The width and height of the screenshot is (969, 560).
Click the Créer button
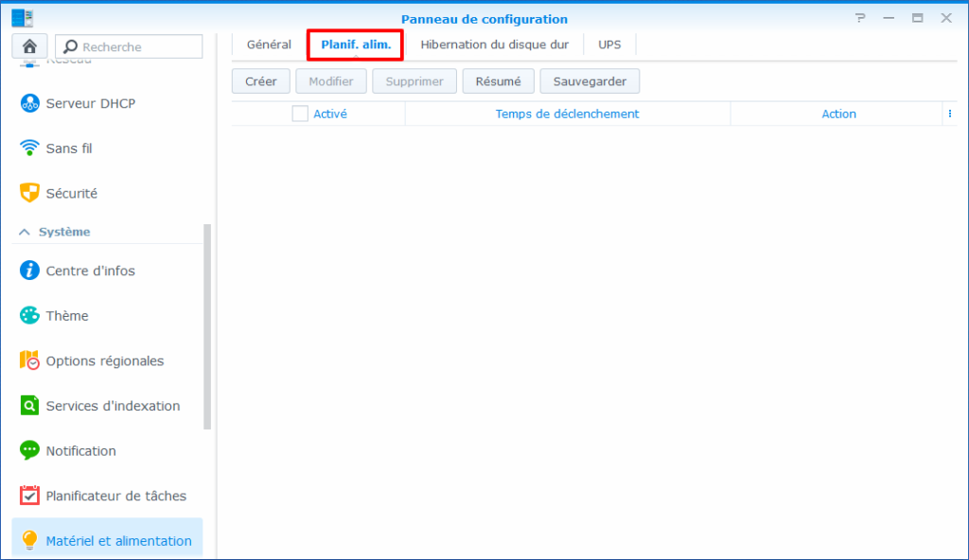(260, 81)
